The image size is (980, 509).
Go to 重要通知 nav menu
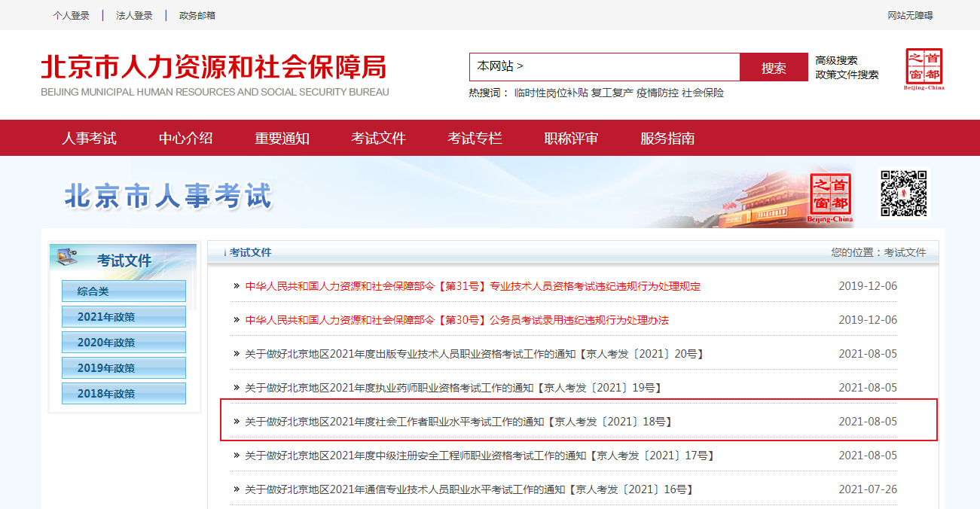point(282,139)
